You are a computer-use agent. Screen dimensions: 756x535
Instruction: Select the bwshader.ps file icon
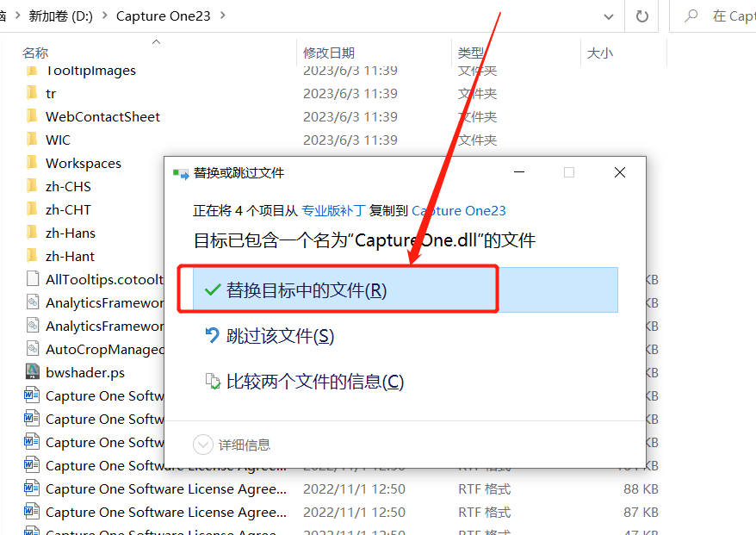click(32, 372)
